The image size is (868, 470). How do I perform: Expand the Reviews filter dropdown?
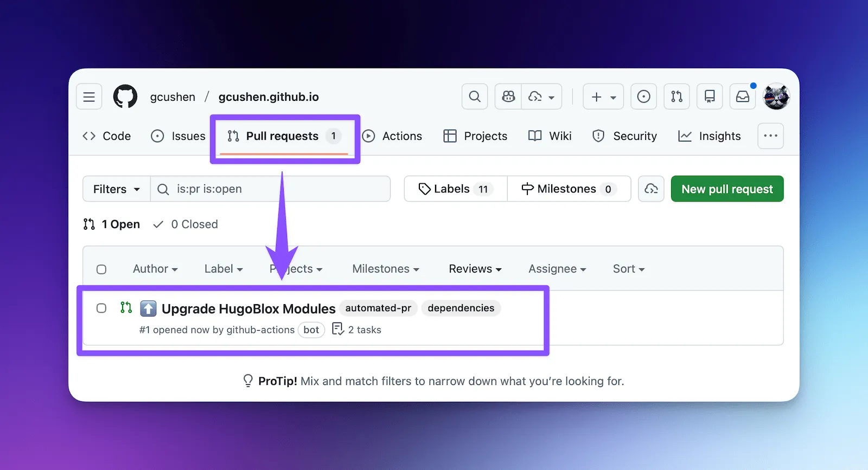[475, 269]
